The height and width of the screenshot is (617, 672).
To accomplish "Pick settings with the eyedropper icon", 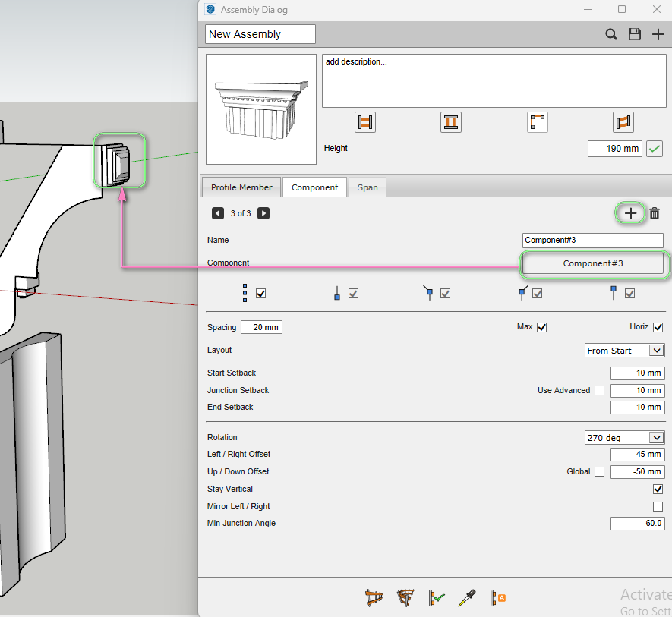I will [x=465, y=598].
